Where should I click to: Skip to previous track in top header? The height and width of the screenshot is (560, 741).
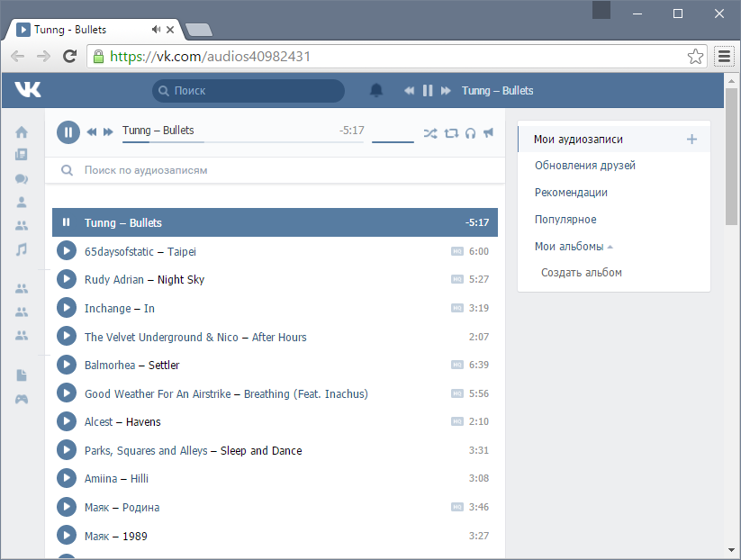click(x=410, y=90)
